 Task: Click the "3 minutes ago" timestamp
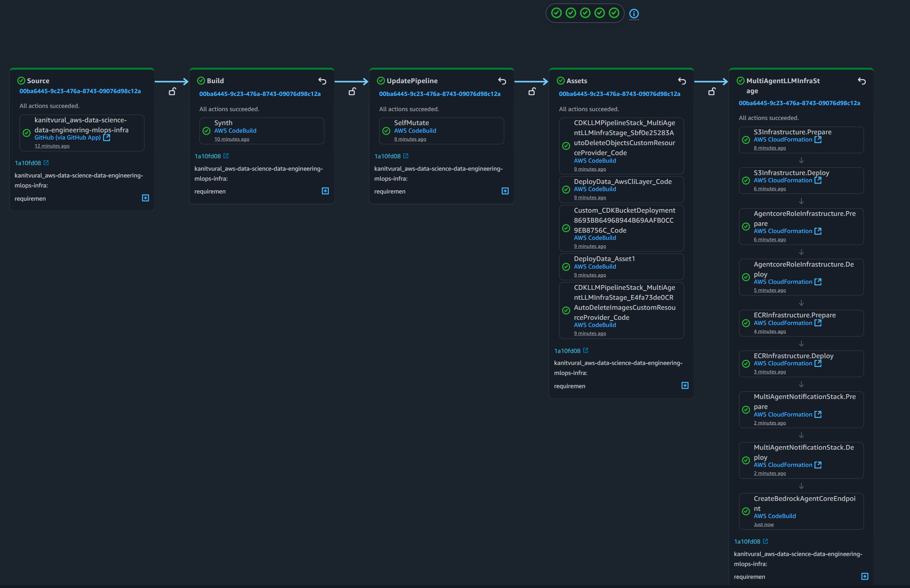(770, 372)
